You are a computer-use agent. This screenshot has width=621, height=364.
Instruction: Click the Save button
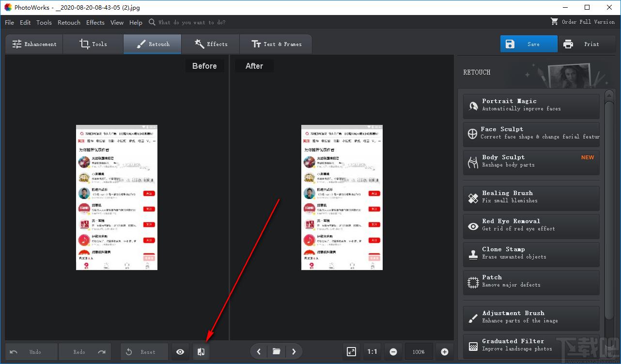529,44
